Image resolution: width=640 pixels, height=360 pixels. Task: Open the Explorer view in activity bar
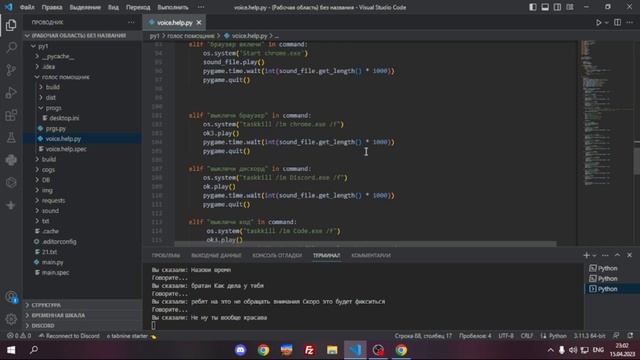[11, 25]
